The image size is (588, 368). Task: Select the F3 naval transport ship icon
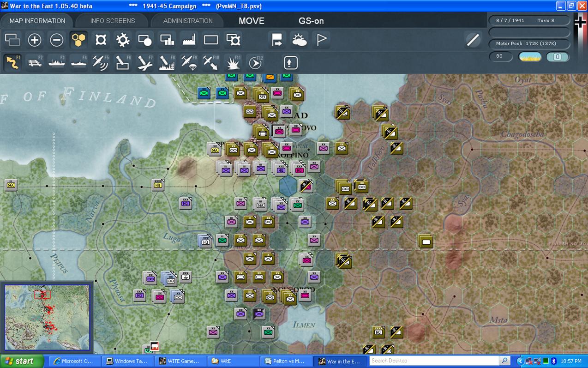coord(57,62)
